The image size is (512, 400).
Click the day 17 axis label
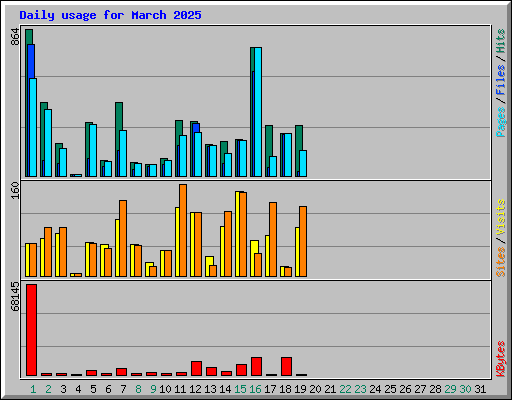click(270, 389)
